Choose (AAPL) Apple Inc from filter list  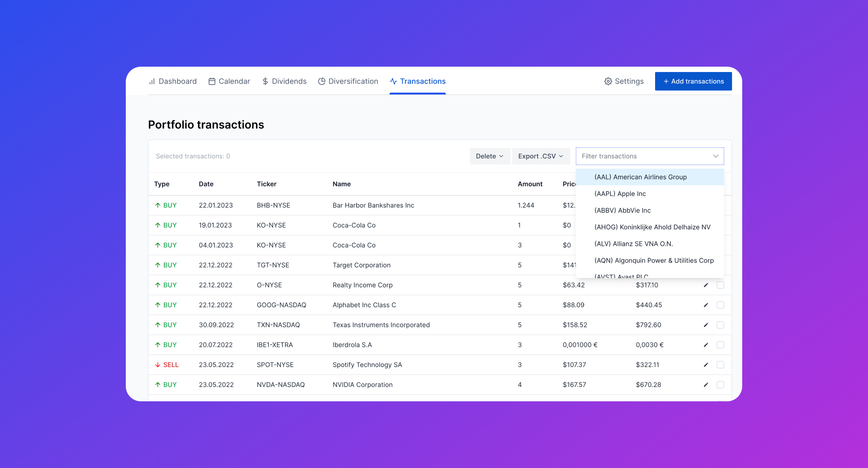[620, 194]
